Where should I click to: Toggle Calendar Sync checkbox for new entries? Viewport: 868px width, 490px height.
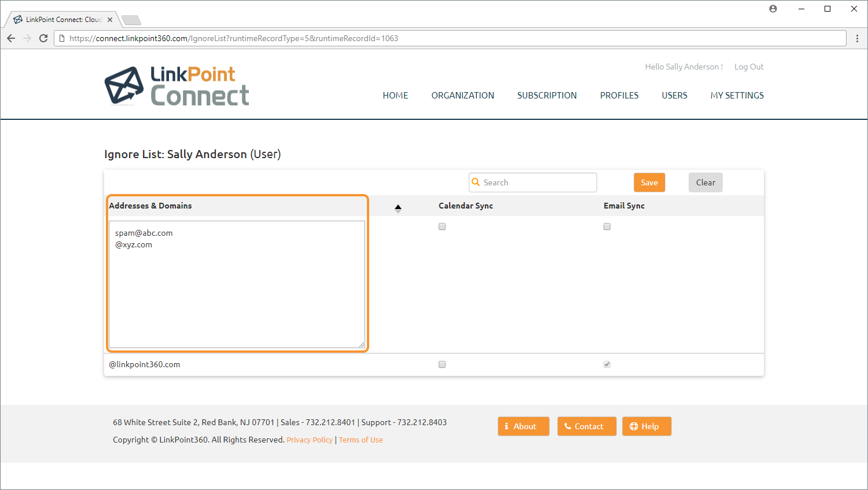pos(442,226)
